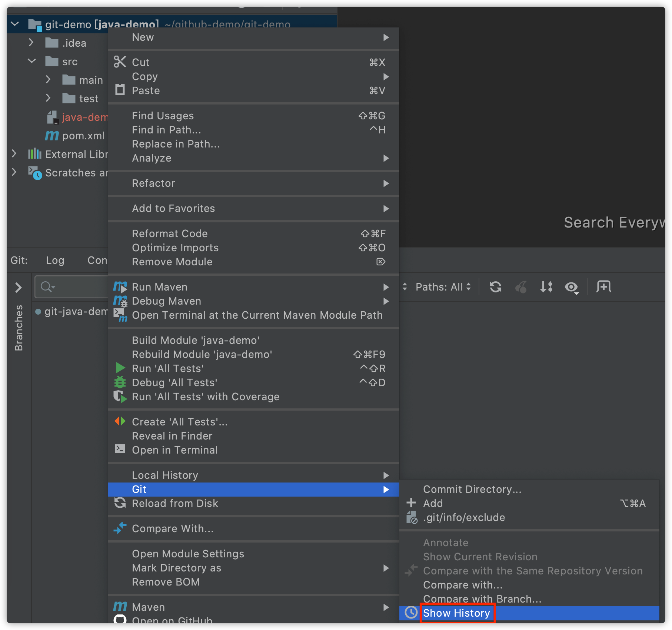The width and height of the screenshot is (672, 630).
Task: Collapse the git-demo project root
Action: pyautogui.click(x=15, y=24)
